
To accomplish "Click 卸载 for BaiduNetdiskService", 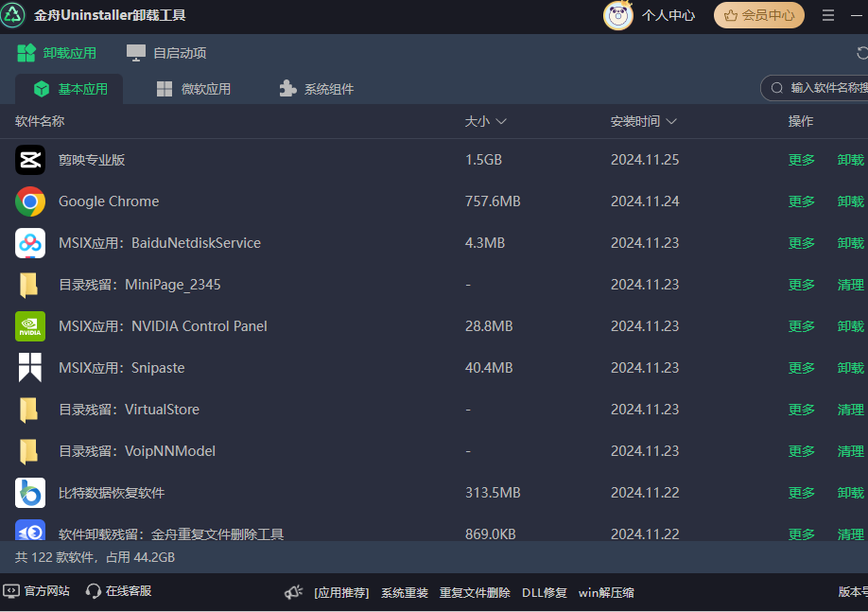I will (x=850, y=243).
